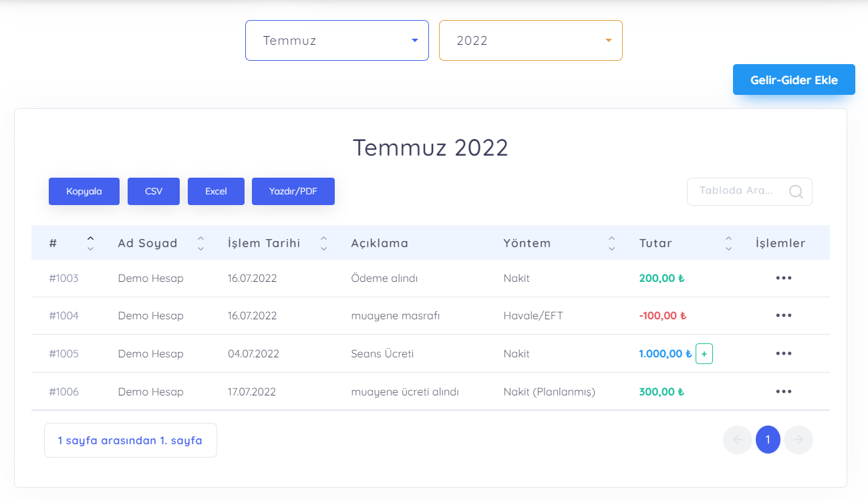Sort the table by İşlem Tarihi
868x501 pixels.
click(x=323, y=243)
